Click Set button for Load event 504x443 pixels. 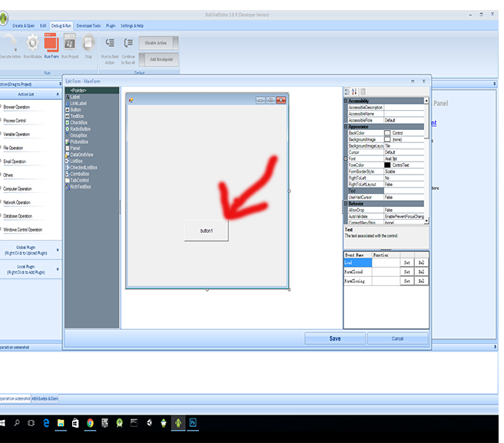coord(407,262)
